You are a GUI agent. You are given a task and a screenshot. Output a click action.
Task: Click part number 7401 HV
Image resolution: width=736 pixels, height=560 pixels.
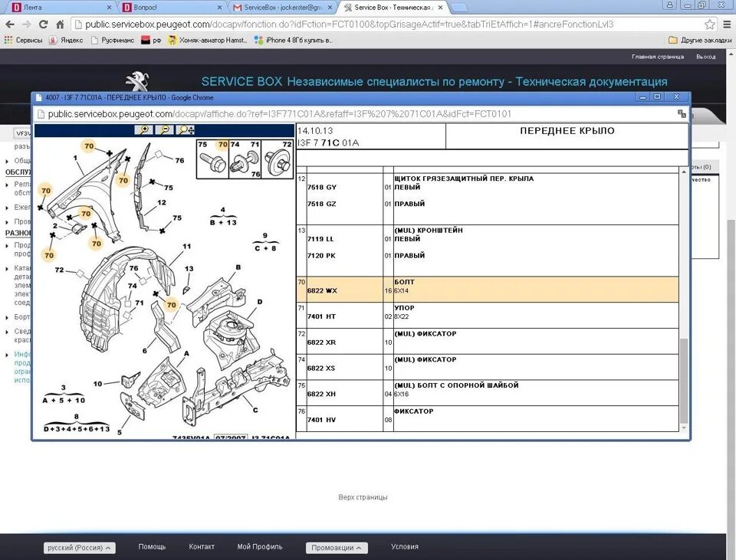tap(321, 420)
